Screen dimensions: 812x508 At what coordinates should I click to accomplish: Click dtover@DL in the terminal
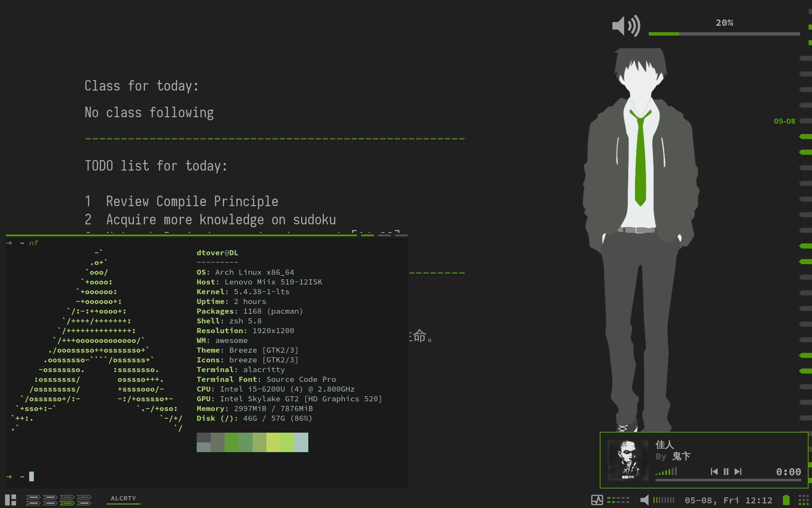pyautogui.click(x=217, y=253)
